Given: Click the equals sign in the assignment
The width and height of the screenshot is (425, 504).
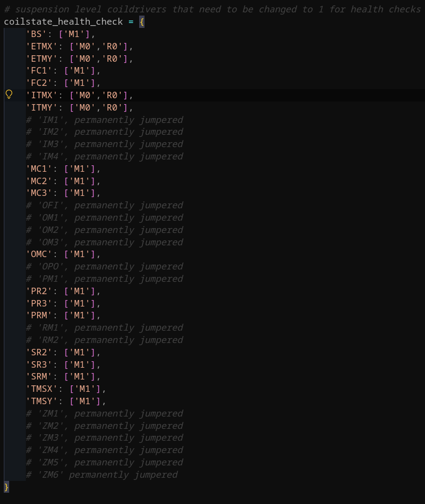Looking at the screenshot, I should pos(131,22).
